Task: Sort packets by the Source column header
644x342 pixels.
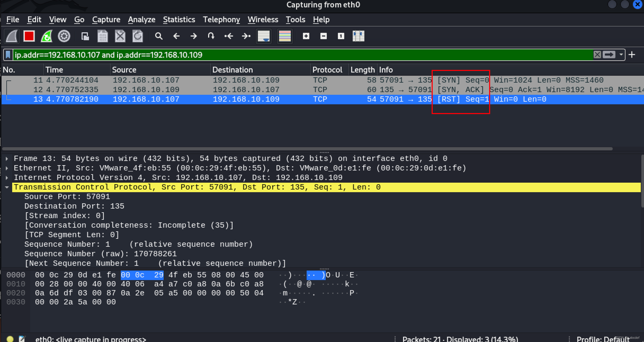Action: 160,70
